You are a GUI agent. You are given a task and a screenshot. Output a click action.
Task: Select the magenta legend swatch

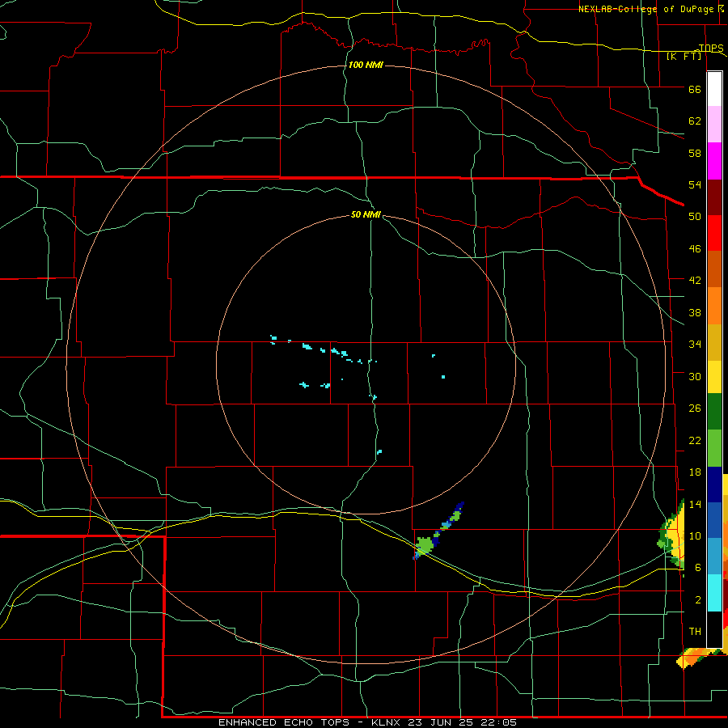(x=714, y=161)
